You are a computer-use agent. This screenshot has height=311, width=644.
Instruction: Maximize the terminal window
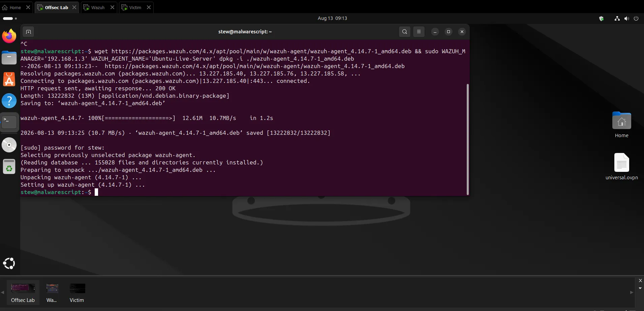pyautogui.click(x=449, y=32)
